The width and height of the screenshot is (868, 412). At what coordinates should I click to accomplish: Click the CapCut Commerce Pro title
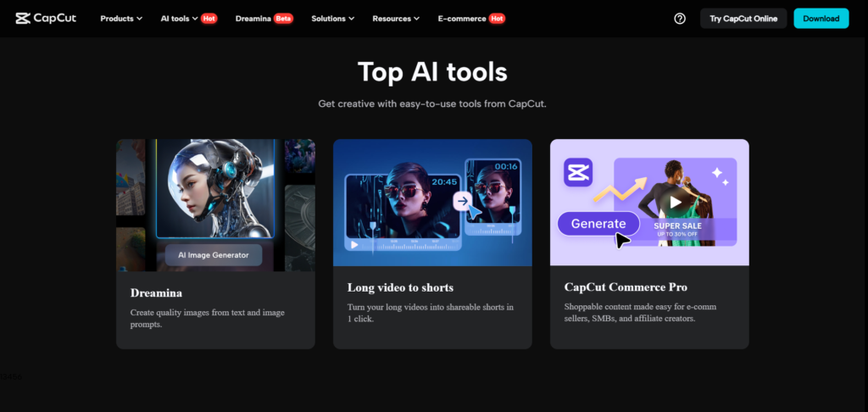coord(626,287)
